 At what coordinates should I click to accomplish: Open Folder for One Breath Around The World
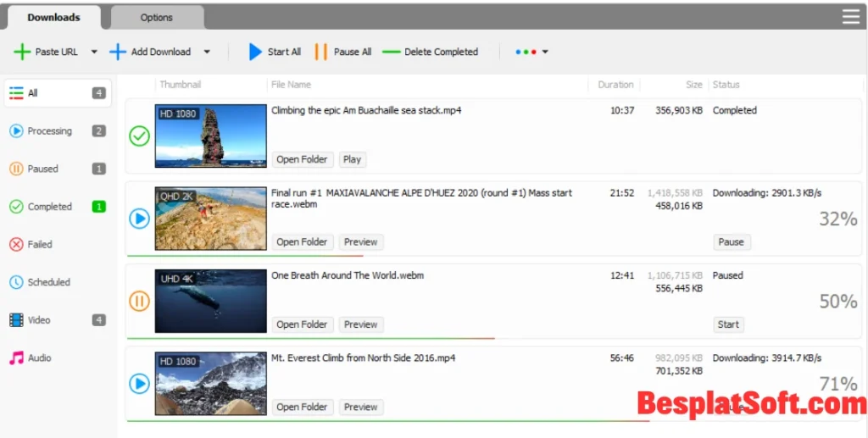303,324
